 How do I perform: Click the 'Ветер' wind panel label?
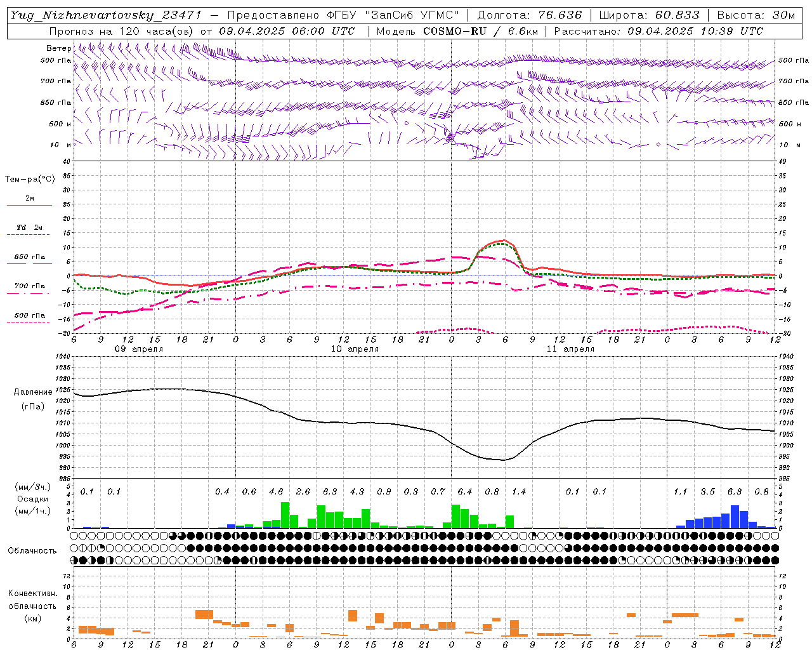click(x=58, y=48)
